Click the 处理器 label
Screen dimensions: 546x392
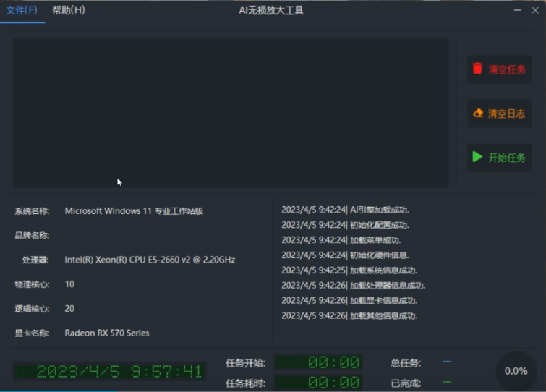(x=35, y=260)
